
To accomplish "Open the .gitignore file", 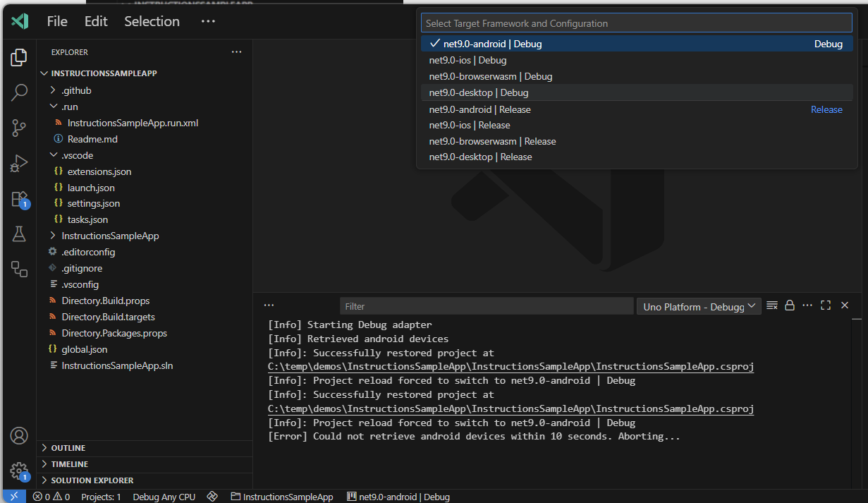I will (x=145, y=268).
